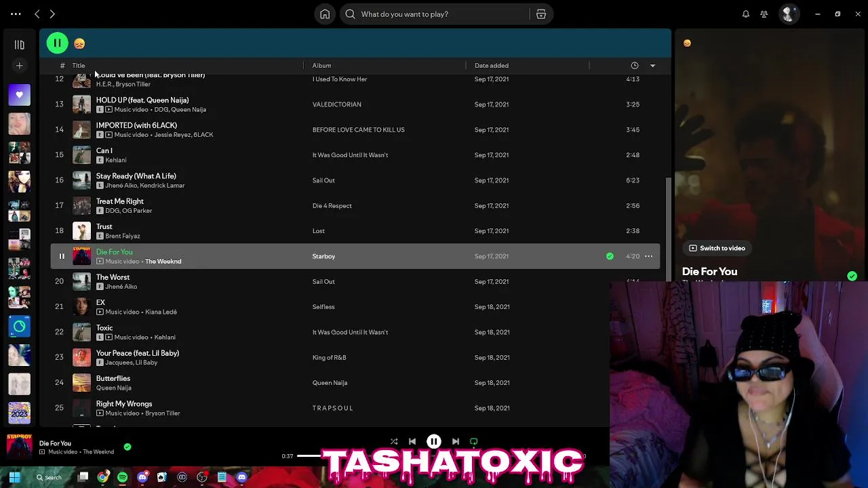Skip to the next track
This screenshot has height=488, width=868.
click(456, 441)
